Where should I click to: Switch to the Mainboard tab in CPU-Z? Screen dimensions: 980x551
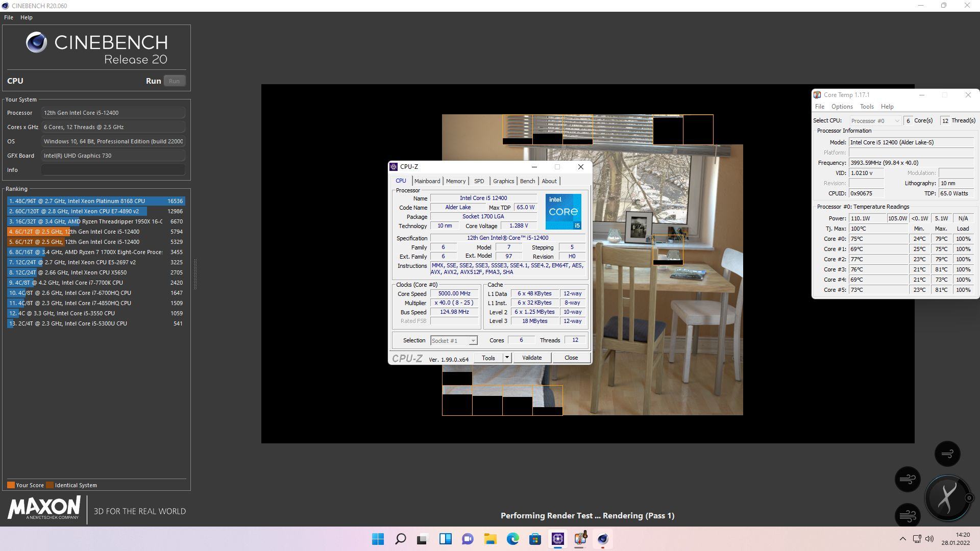[427, 181]
